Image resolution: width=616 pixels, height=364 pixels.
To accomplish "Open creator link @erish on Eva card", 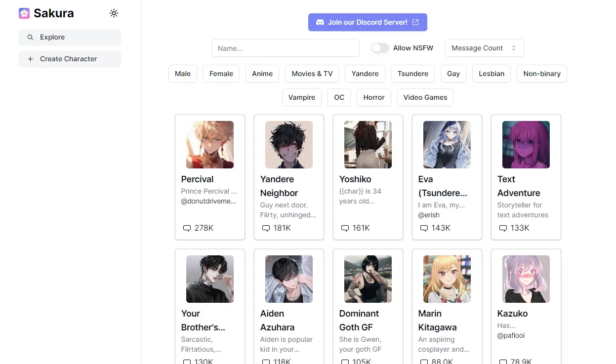I will click(429, 215).
